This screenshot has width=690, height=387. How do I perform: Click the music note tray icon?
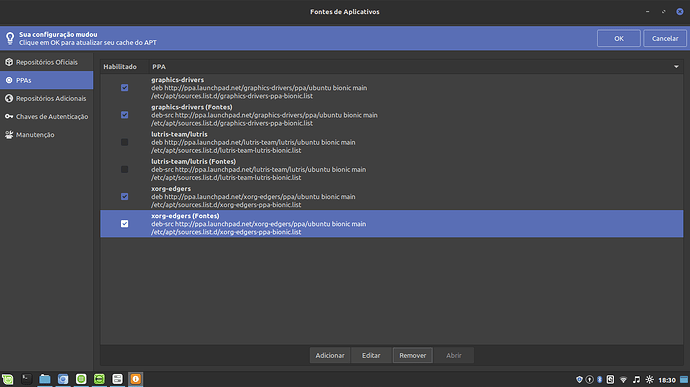(636, 380)
